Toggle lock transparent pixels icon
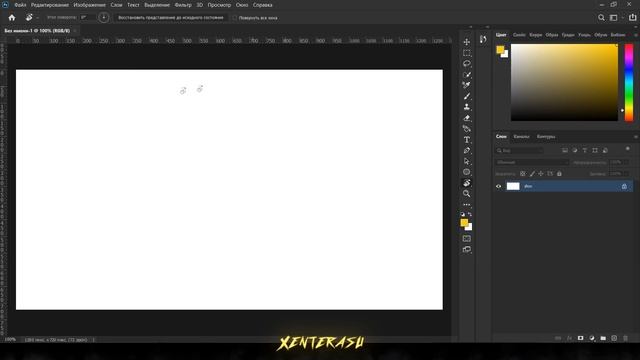The image size is (640, 360). (522, 174)
